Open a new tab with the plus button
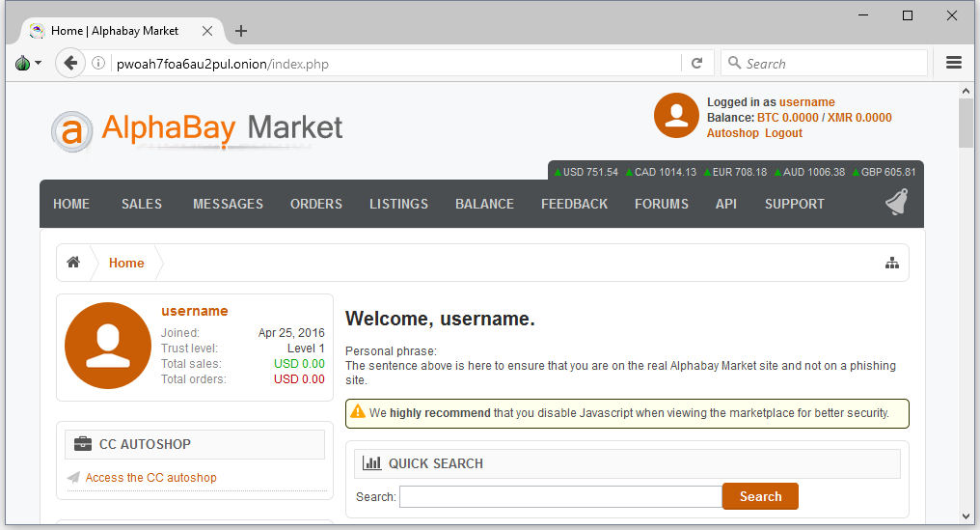This screenshot has width=980, height=530. click(x=241, y=31)
